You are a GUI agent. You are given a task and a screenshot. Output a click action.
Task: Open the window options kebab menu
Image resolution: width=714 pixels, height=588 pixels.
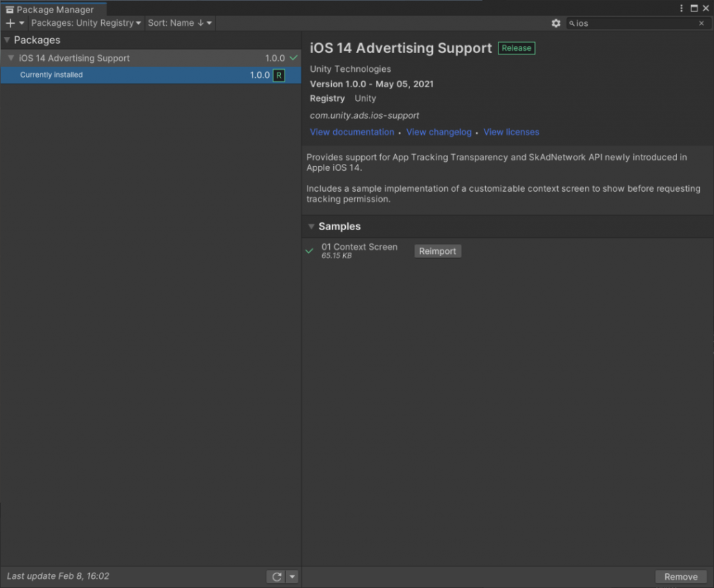pyautogui.click(x=681, y=8)
